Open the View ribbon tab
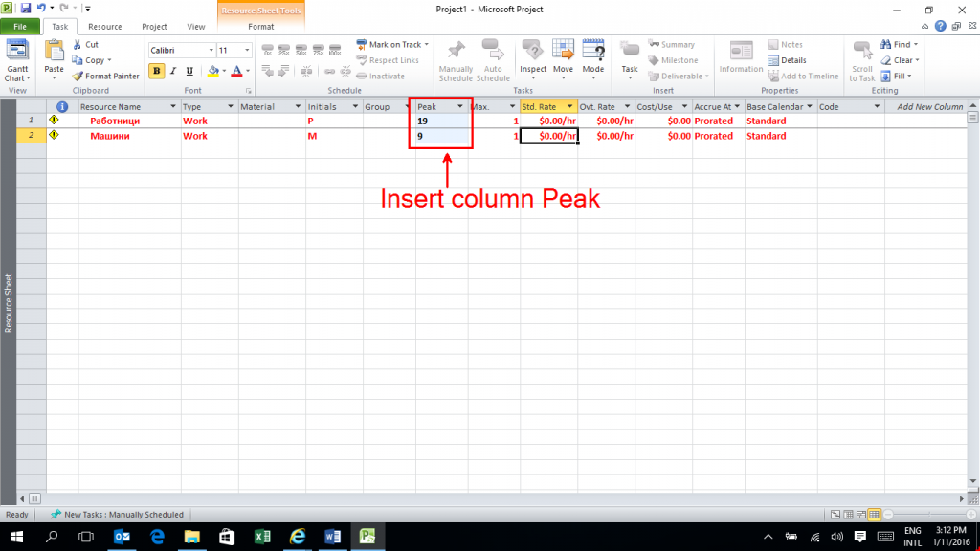Screen dimensions: 980x551 pos(195,27)
